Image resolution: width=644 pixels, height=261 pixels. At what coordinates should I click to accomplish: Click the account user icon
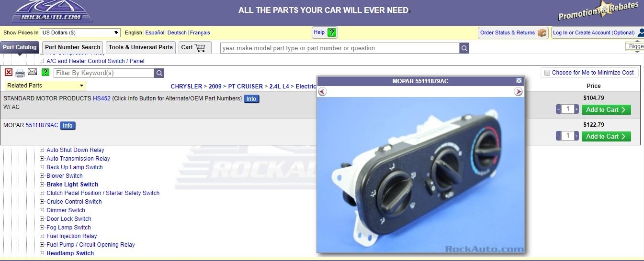point(641,33)
